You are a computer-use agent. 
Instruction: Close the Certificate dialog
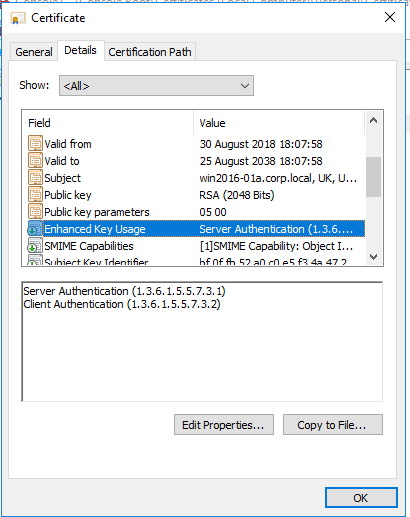(390, 17)
